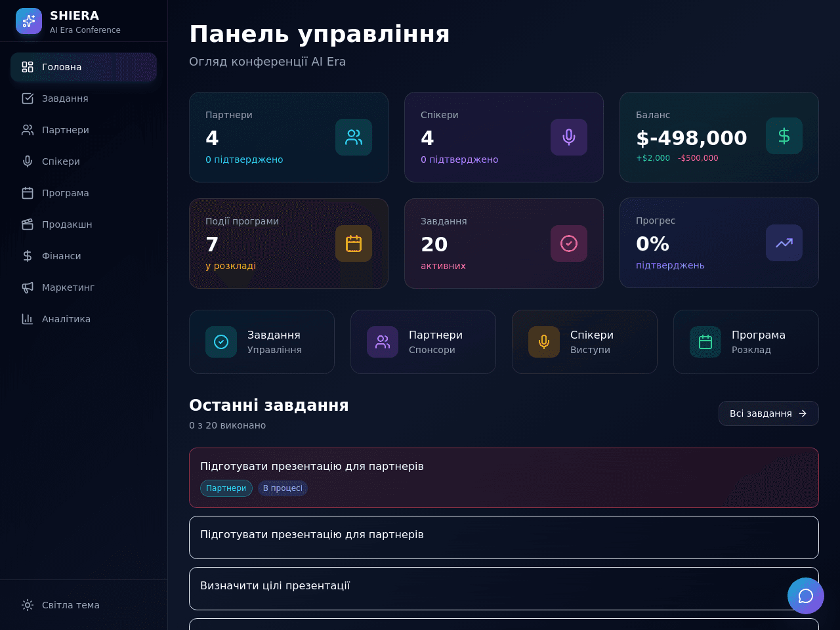This screenshot has width=840, height=630.
Task: Click the -$500,000 expense figure
Action: (x=698, y=158)
